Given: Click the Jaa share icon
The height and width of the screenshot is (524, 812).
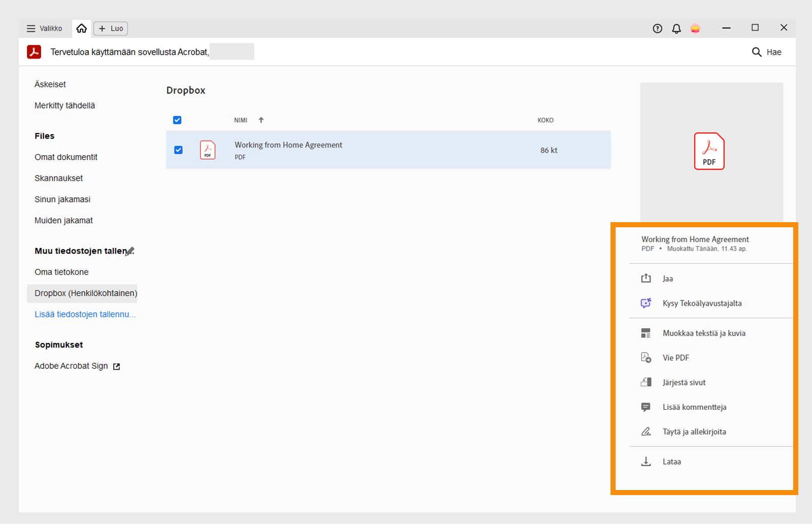Looking at the screenshot, I should click(646, 278).
